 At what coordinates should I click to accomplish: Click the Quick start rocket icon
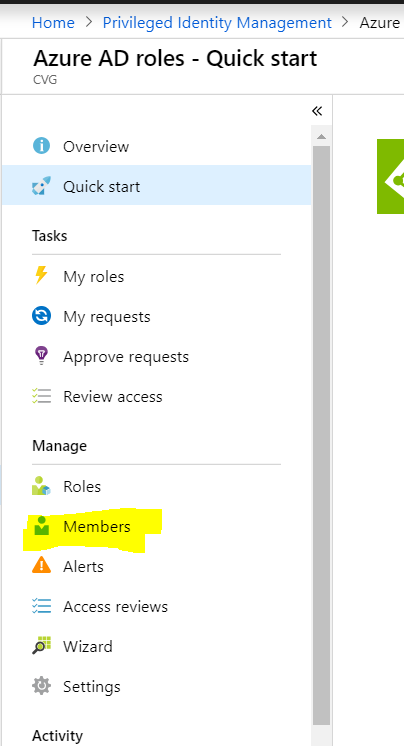click(41, 186)
